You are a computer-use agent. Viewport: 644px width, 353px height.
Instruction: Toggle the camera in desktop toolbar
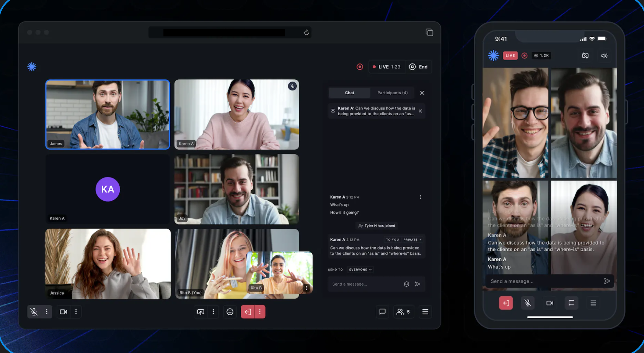coord(64,312)
